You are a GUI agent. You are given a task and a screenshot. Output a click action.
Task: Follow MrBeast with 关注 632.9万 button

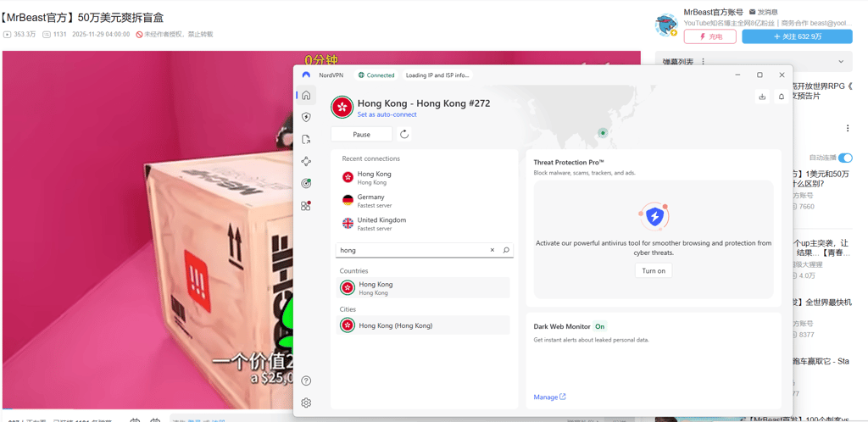pyautogui.click(x=797, y=36)
